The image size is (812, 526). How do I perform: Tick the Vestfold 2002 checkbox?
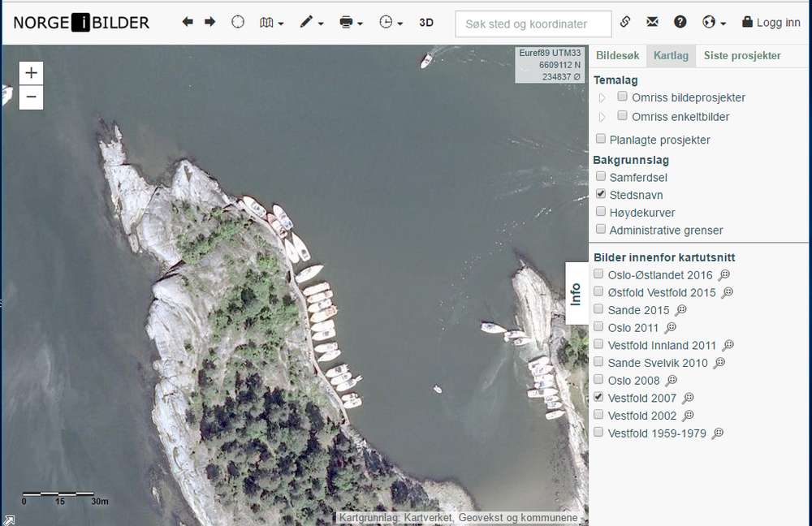coord(598,414)
